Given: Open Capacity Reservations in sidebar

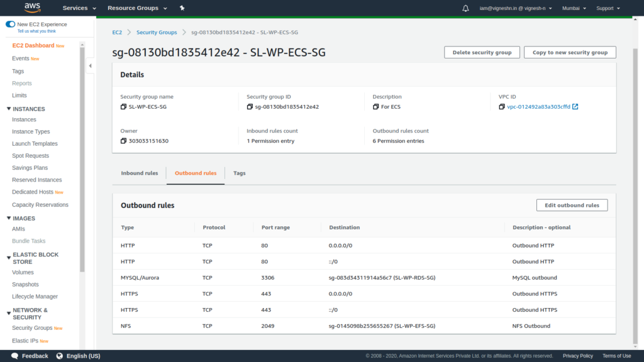Looking at the screenshot, I should point(40,205).
